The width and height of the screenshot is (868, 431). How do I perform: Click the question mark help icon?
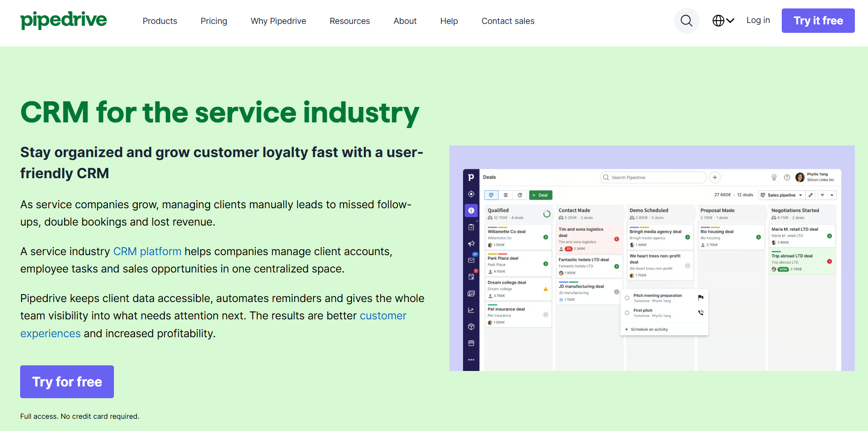pos(787,177)
